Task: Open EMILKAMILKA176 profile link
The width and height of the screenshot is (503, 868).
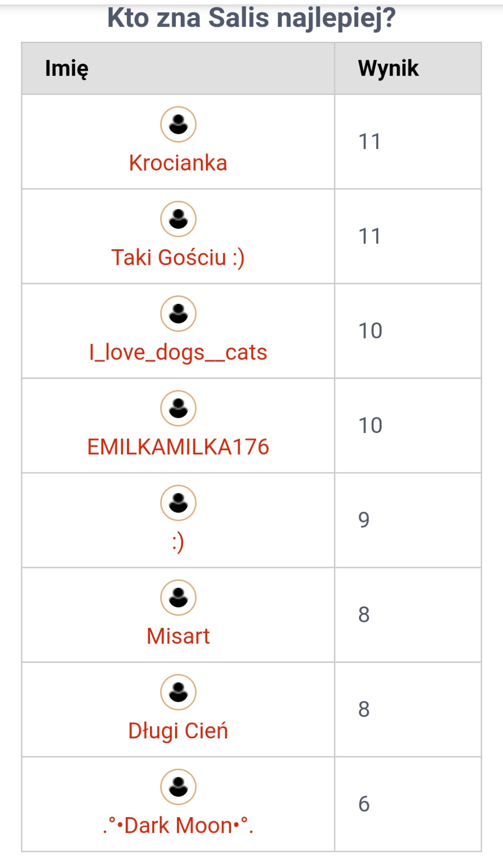Action: point(178,447)
